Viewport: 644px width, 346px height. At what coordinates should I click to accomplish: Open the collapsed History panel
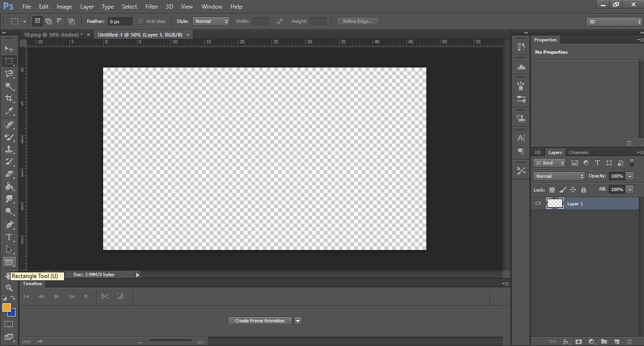[521, 47]
